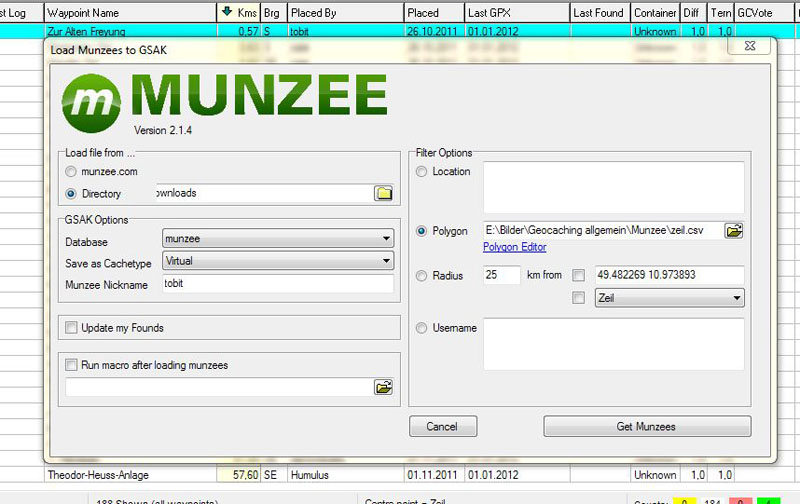Choose the Radius filter radio button
The image size is (800, 504).
[421, 276]
